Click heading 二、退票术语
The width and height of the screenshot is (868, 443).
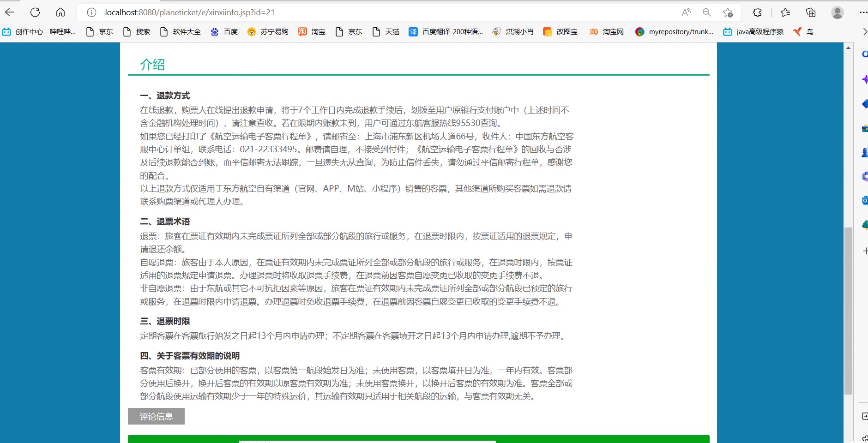coord(165,221)
